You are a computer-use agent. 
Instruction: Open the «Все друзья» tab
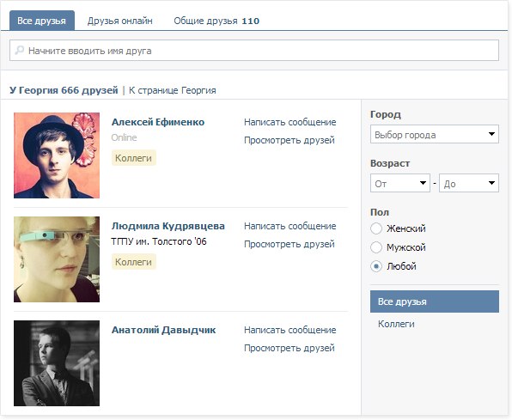[42, 21]
